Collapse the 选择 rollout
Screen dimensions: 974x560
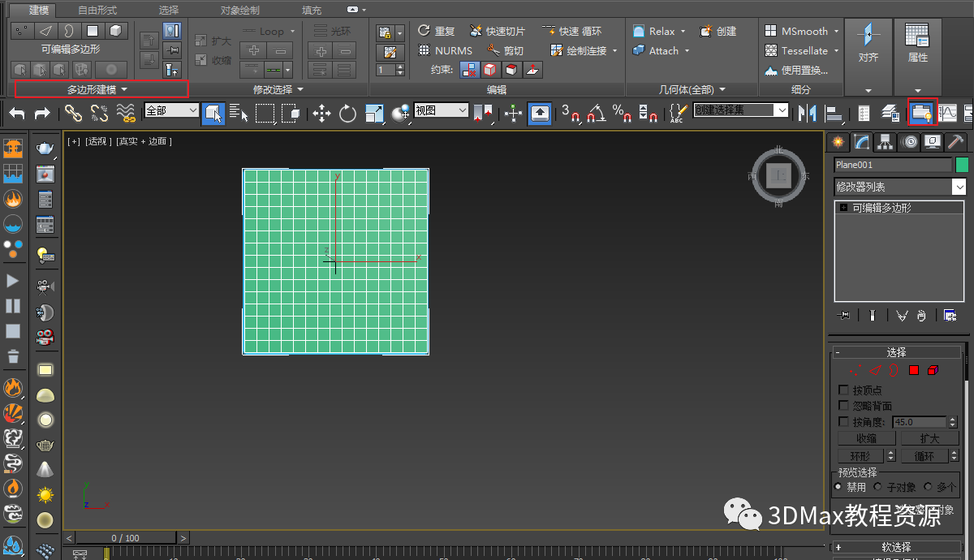coord(896,352)
